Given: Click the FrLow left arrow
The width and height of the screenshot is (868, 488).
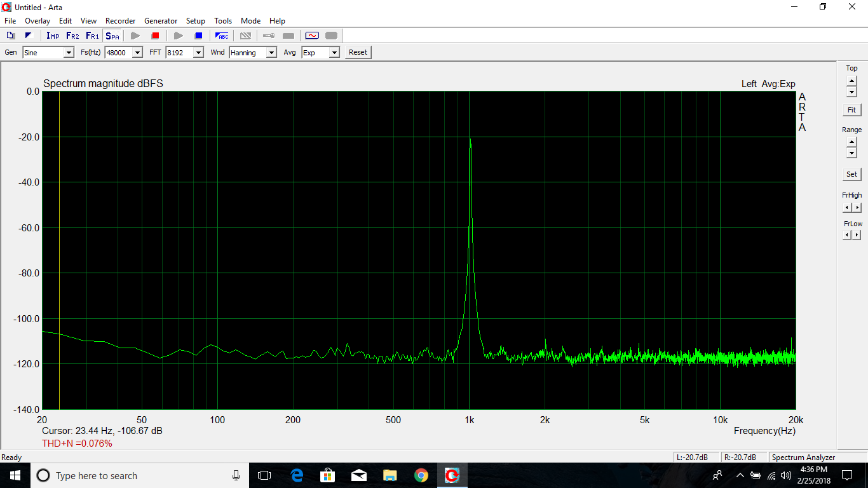Looking at the screenshot, I should click(847, 235).
